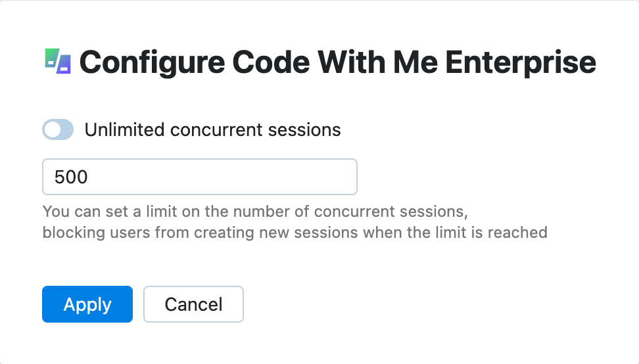Toggle the Unlimited concurrent sessions switch
Image resolution: width=639 pixels, height=364 pixels.
tap(58, 129)
